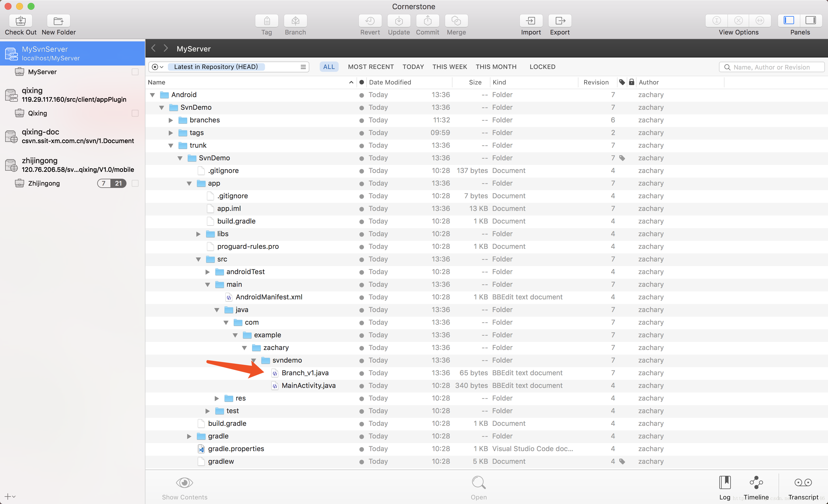
Task: Click the Commit toolbar icon
Action: (x=428, y=21)
